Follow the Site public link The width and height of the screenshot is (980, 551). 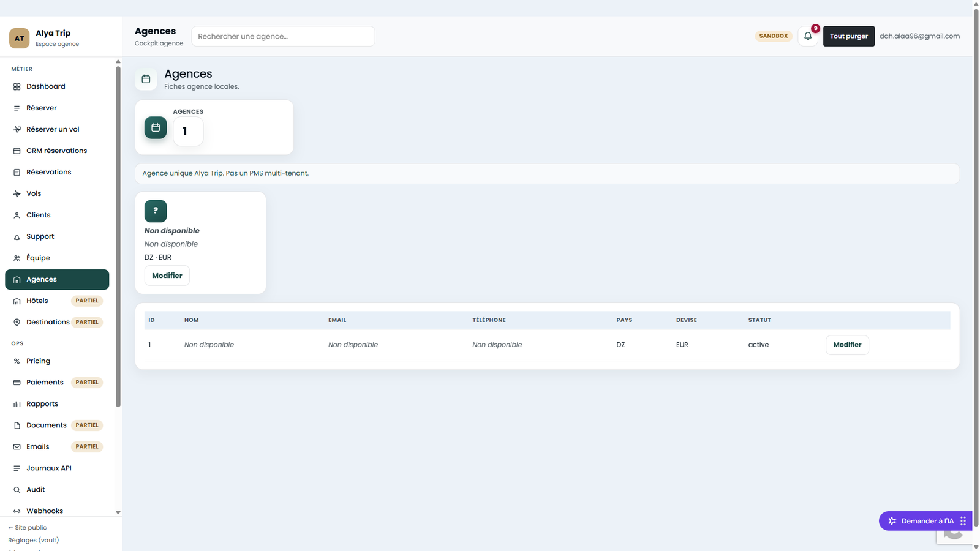pos(28,528)
